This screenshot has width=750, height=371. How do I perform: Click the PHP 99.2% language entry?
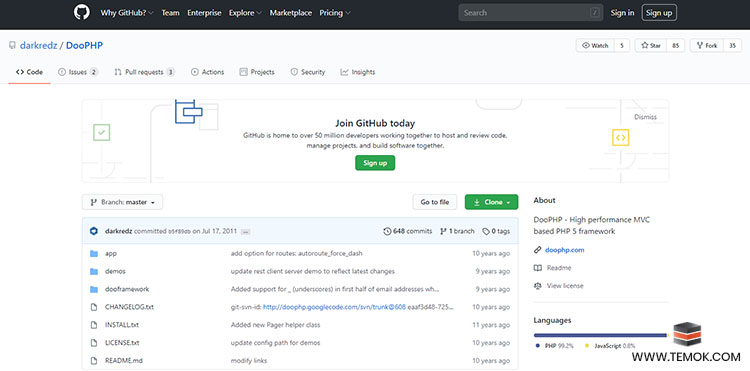(x=555, y=346)
